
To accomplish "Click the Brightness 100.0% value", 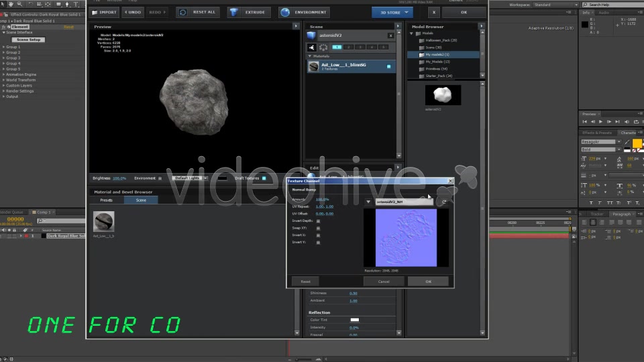I will (x=119, y=178).
